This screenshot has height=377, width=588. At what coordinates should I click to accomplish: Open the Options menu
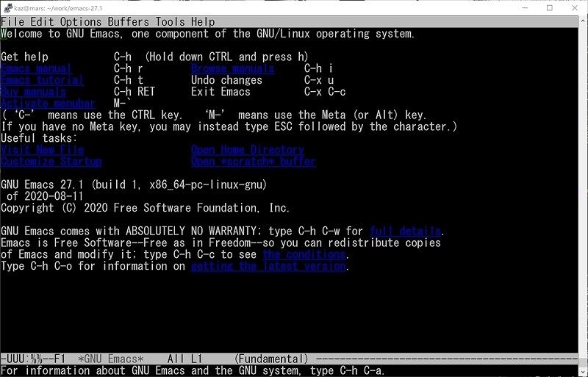(x=81, y=22)
